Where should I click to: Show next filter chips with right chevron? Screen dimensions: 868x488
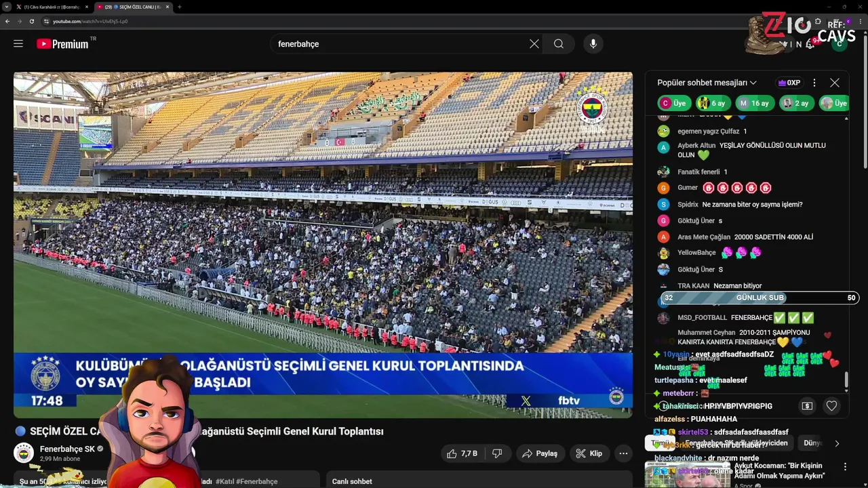pyautogui.click(x=837, y=443)
